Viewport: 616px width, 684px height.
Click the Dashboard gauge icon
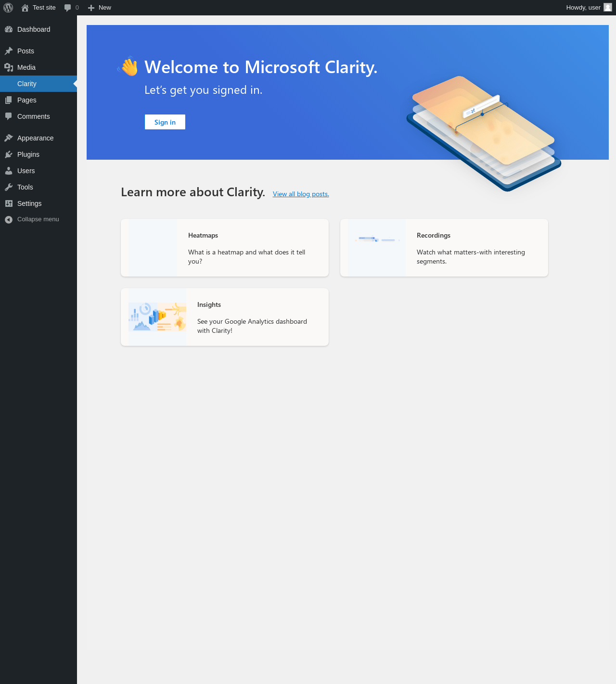tap(9, 29)
